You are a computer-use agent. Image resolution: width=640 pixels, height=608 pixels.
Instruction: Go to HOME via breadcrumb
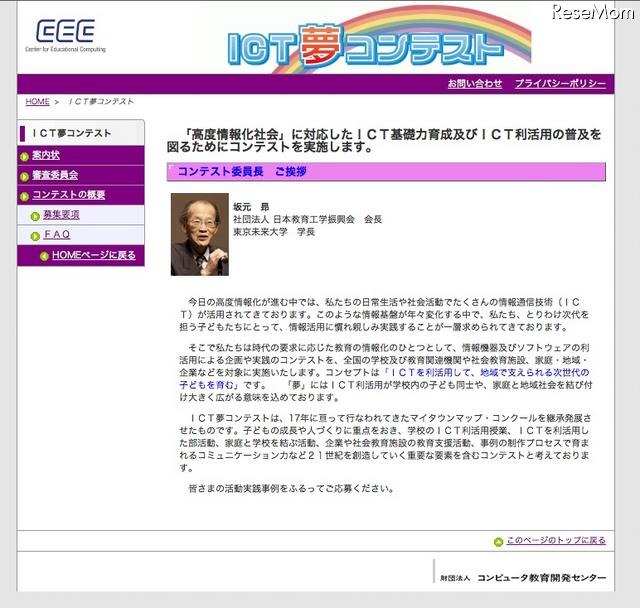[x=37, y=102]
